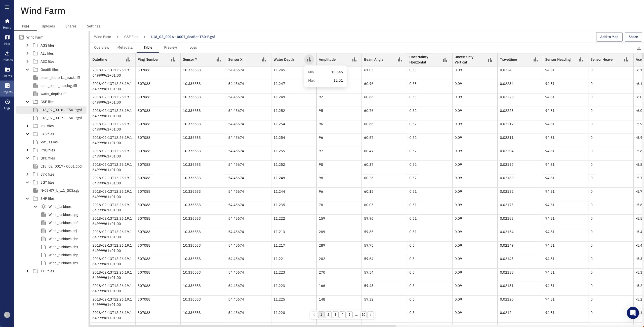The height and width of the screenshot is (327, 644).
Task: Open Uploads in the left sidebar
Action: click(7, 56)
